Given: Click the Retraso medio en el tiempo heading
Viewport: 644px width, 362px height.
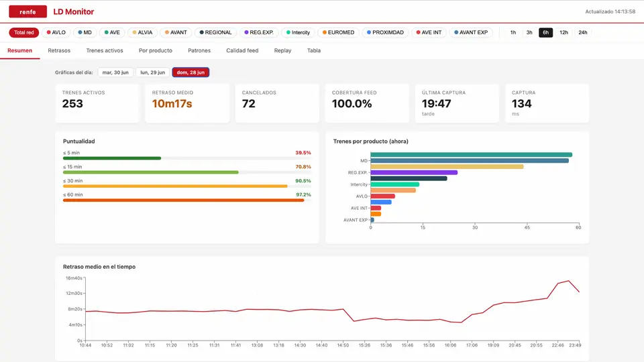Looking at the screenshot, I should tap(99, 267).
